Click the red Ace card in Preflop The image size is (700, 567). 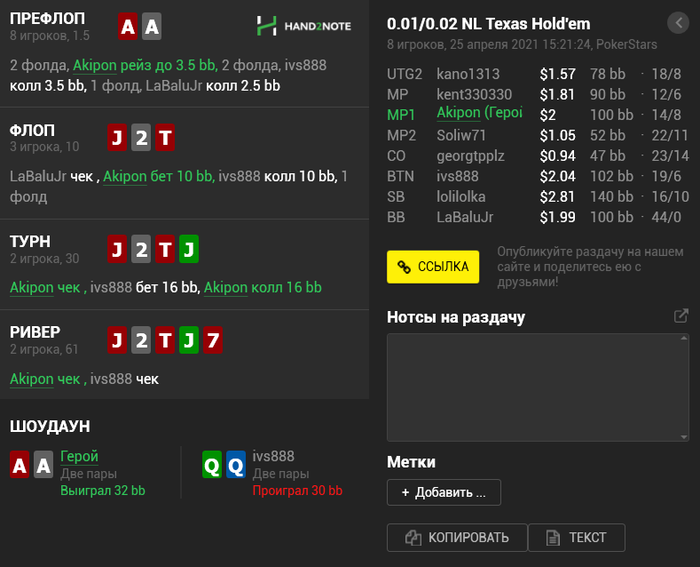point(128,26)
